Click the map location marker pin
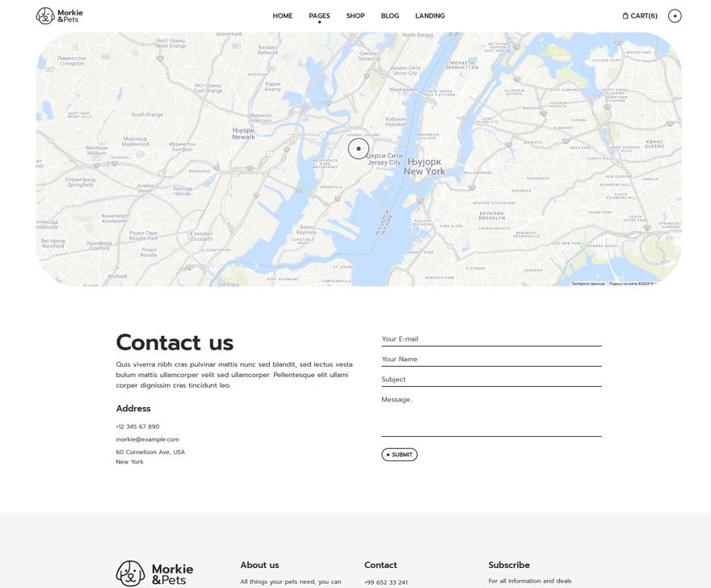This screenshot has width=711, height=588. (x=358, y=149)
